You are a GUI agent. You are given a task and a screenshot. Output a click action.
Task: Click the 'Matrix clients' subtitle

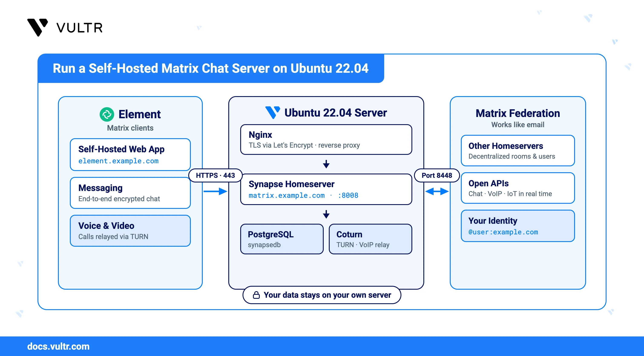130,128
